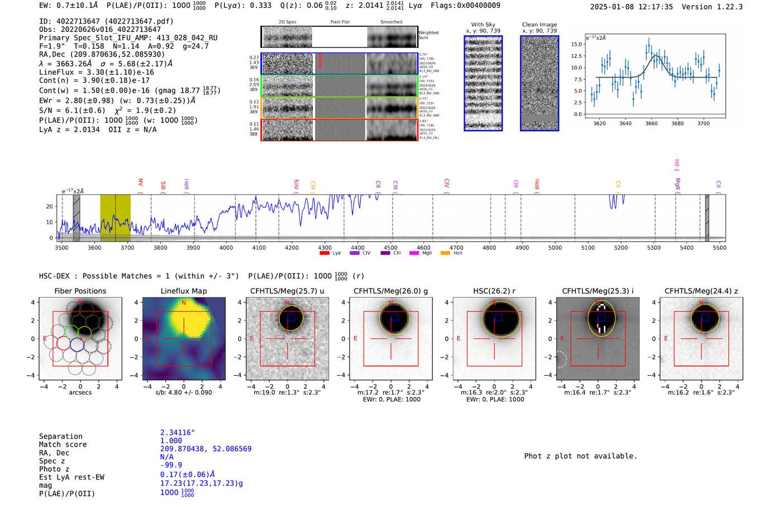Click the 2025-01-08 12:17:35 timestamp

[632, 7]
